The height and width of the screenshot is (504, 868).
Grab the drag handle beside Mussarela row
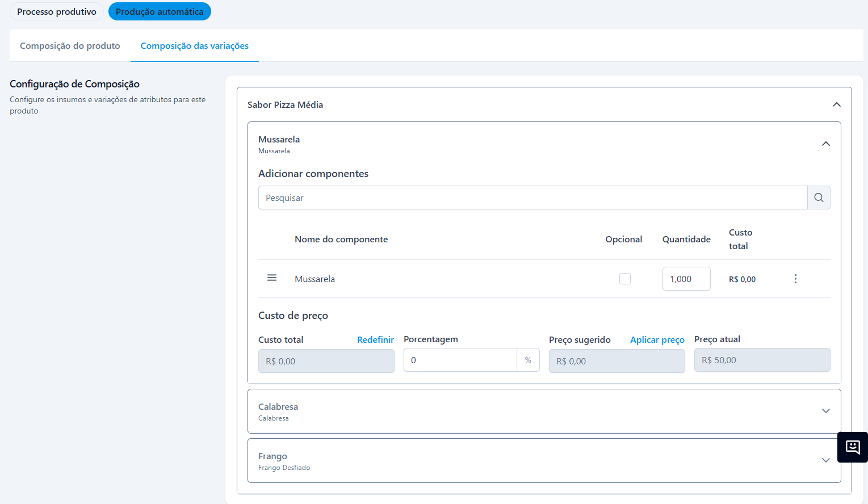pyautogui.click(x=272, y=278)
